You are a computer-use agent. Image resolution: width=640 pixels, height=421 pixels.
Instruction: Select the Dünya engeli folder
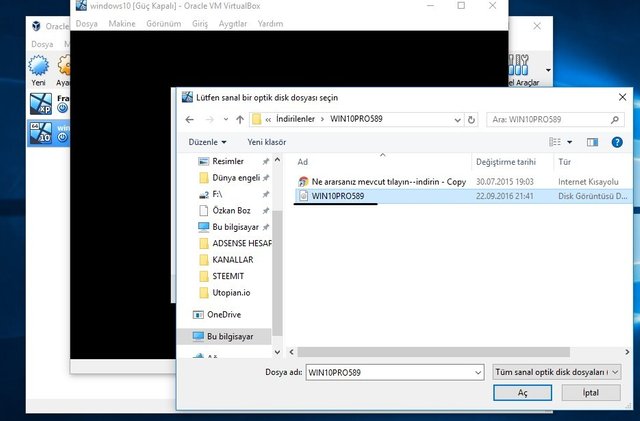click(x=236, y=178)
